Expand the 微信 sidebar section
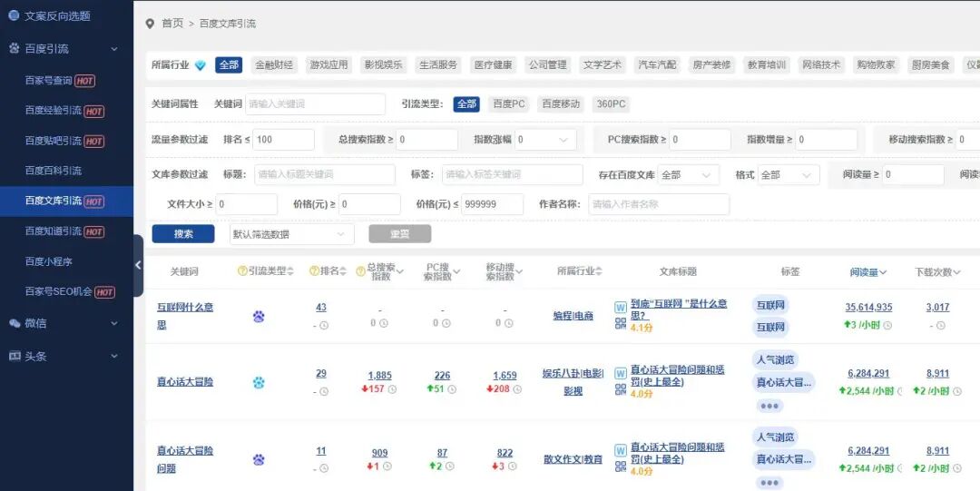 pyautogui.click(x=113, y=323)
